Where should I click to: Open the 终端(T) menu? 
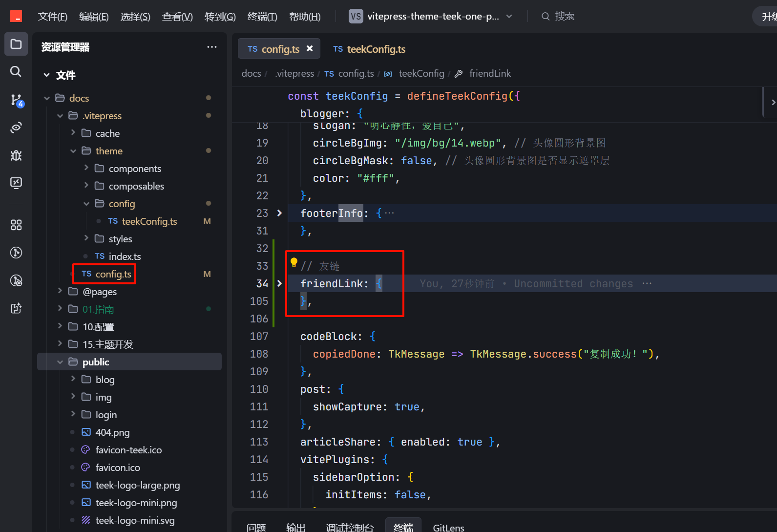point(262,17)
